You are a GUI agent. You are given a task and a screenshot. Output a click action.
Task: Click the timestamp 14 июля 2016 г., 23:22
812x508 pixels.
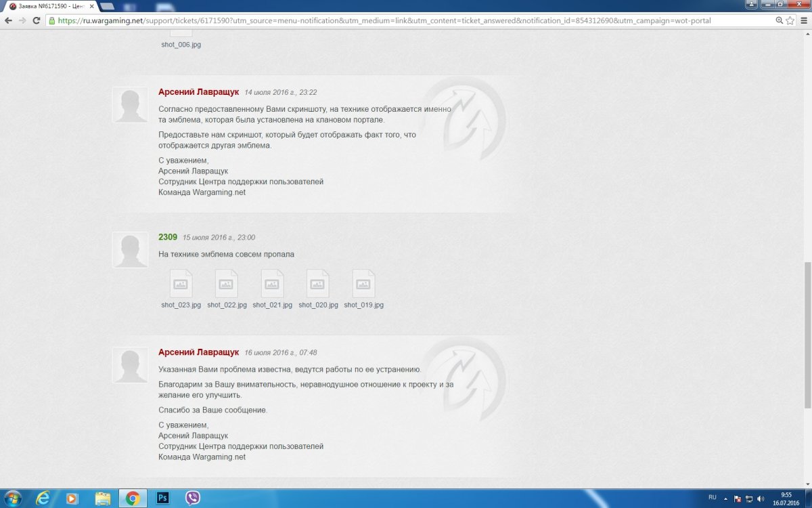click(x=280, y=92)
